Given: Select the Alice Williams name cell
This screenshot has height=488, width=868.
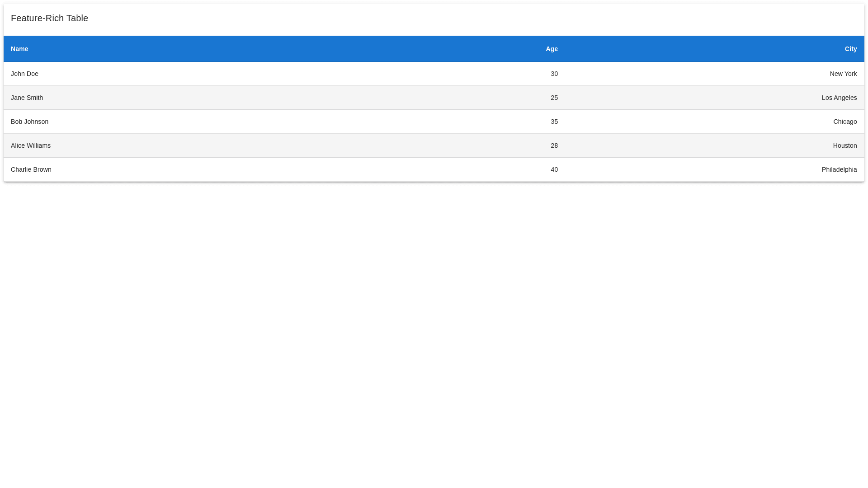Looking at the screenshot, I should click(x=31, y=145).
